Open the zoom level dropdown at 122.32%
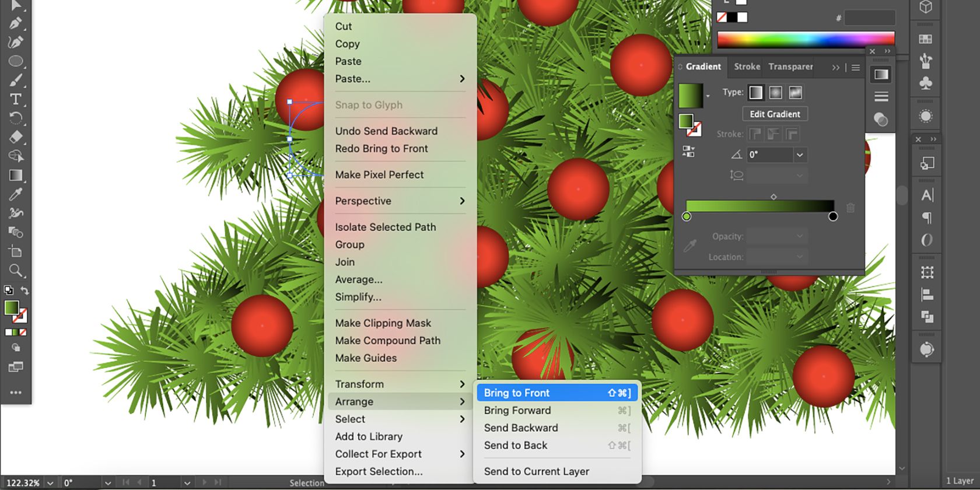The width and height of the screenshot is (980, 490). [x=50, y=483]
